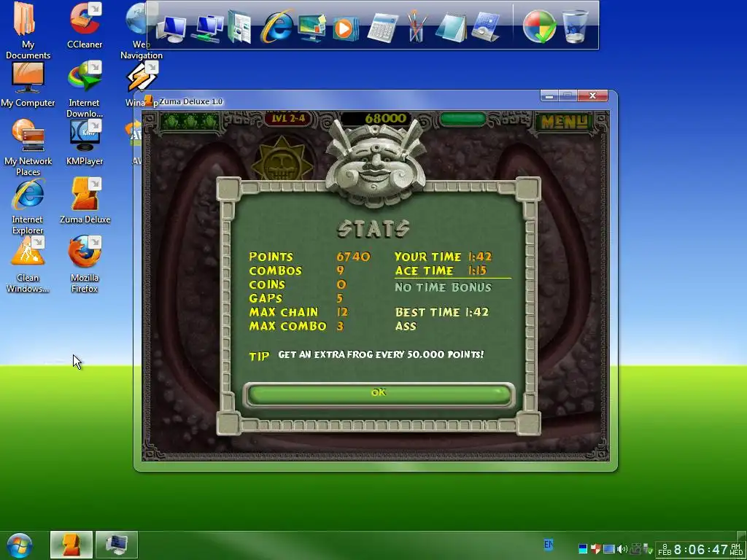Screen dimensions: 747x560
Task: Click the LVL 2-4 level indicator
Action: click(x=288, y=119)
